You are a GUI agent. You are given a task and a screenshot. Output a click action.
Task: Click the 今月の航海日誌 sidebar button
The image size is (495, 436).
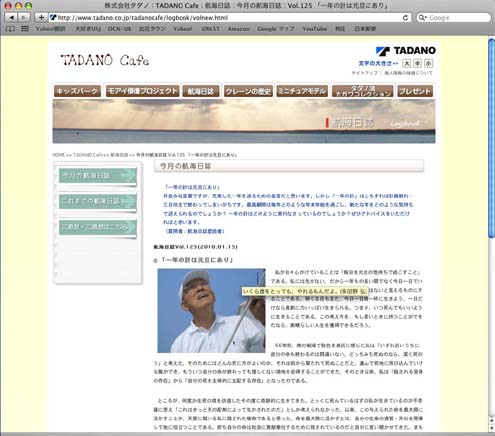point(98,176)
